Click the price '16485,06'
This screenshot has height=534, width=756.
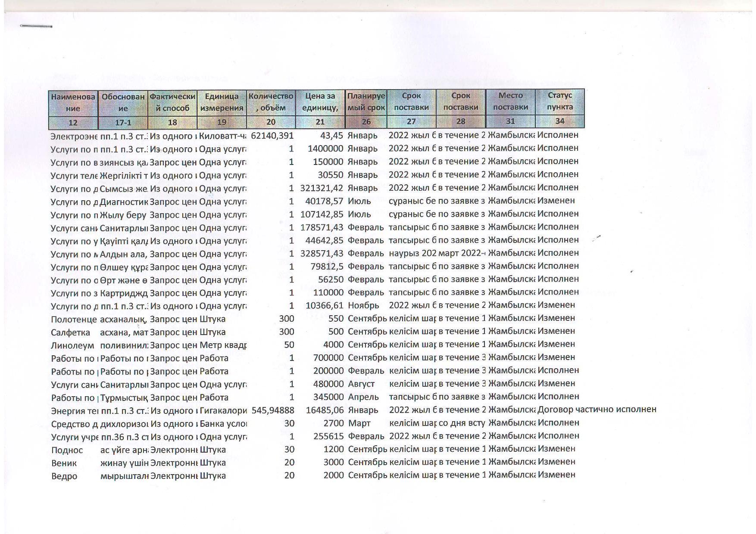325,410
